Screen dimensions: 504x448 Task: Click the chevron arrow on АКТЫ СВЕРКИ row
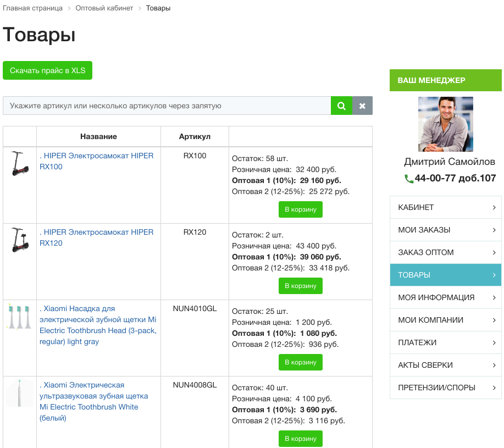(x=494, y=365)
